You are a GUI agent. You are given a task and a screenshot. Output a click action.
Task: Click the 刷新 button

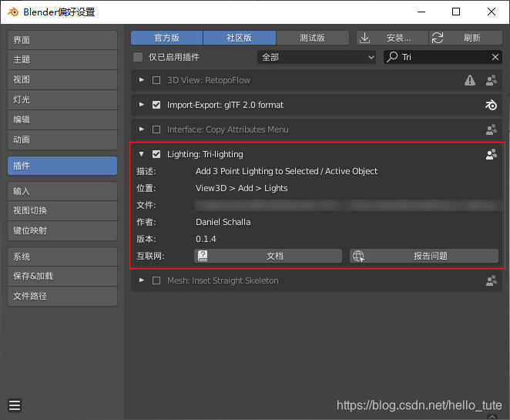click(x=466, y=38)
